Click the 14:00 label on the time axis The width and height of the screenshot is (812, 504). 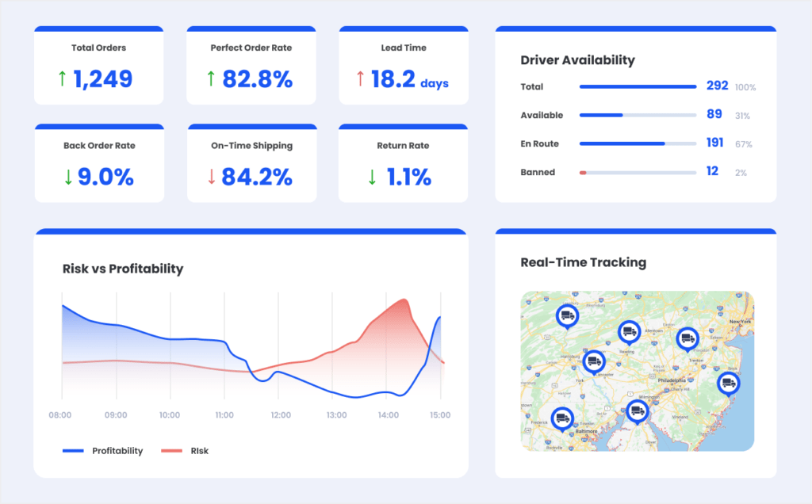pos(388,415)
